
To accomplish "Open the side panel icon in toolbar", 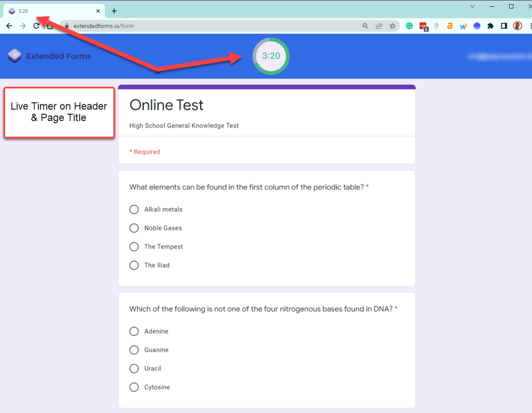I will [503, 26].
